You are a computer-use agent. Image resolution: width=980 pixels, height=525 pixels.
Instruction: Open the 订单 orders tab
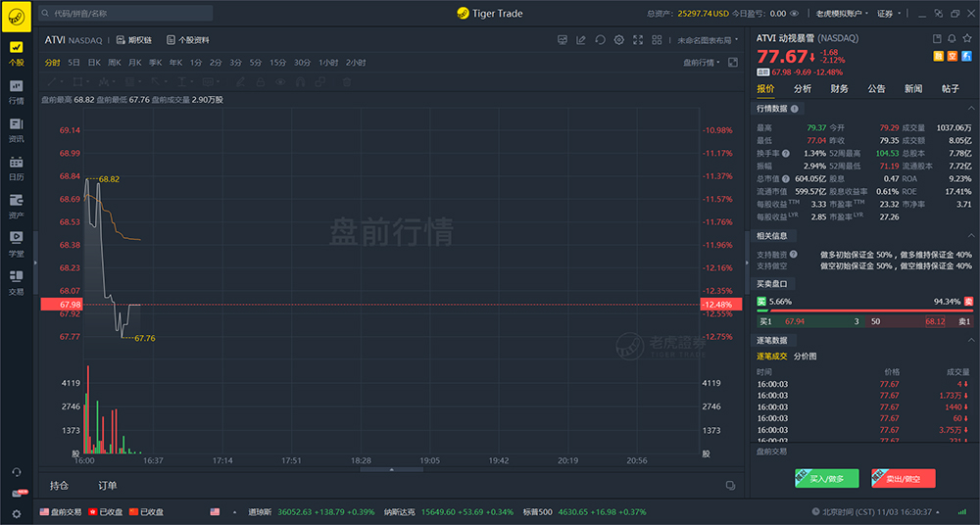point(108,486)
